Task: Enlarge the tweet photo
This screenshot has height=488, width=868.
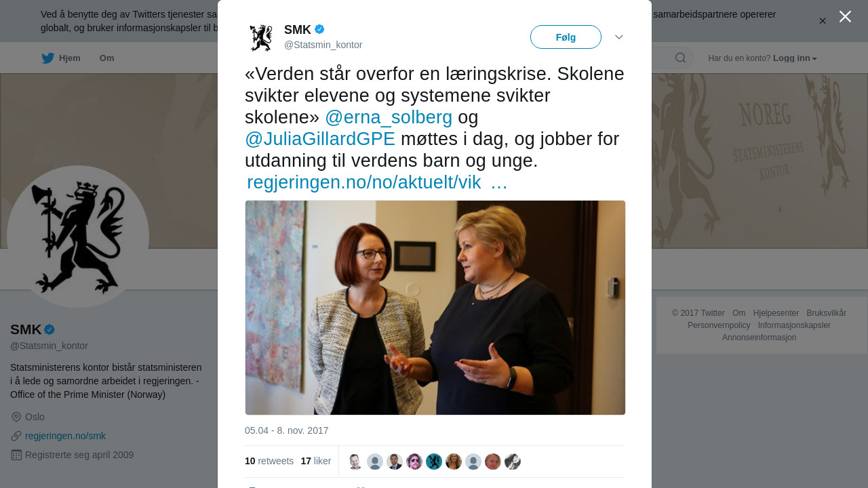Action: [435, 308]
